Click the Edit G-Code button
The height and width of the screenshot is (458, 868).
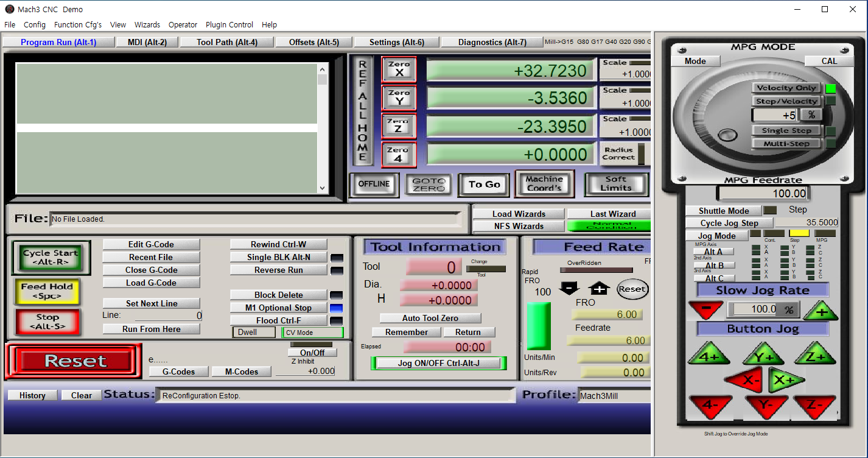[151, 244]
